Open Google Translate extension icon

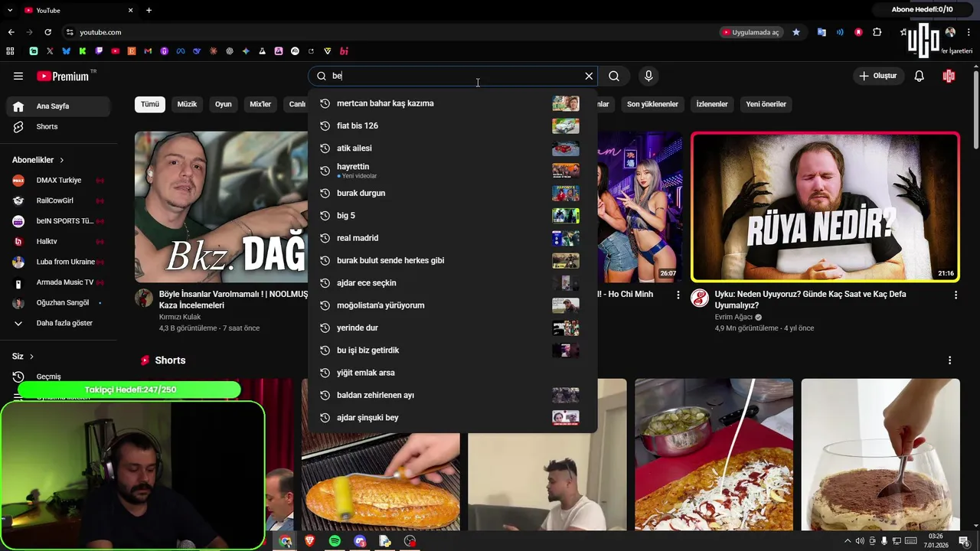point(822,32)
